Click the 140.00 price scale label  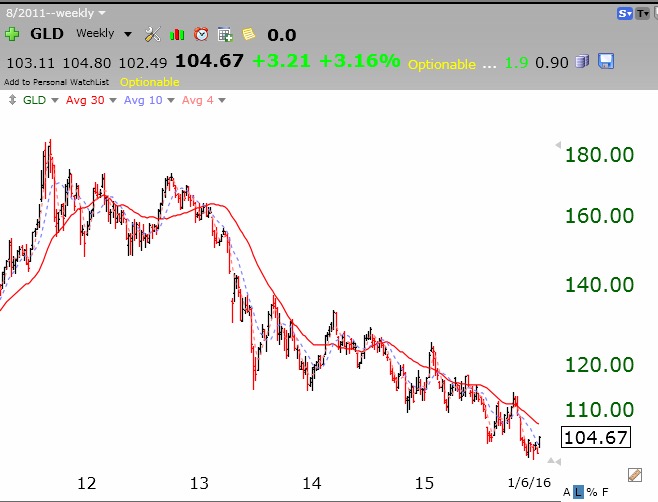pos(599,285)
